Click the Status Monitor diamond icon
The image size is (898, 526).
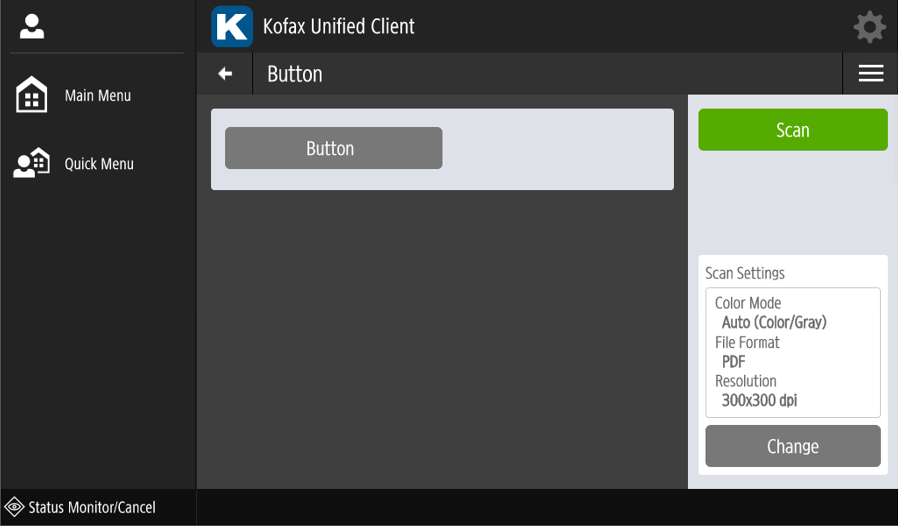[x=15, y=507]
